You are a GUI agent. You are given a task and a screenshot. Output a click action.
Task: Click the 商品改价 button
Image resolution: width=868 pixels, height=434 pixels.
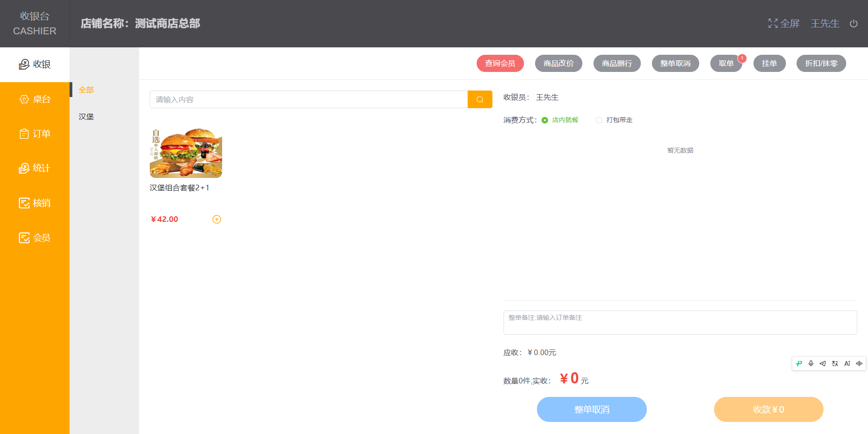(x=559, y=63)
